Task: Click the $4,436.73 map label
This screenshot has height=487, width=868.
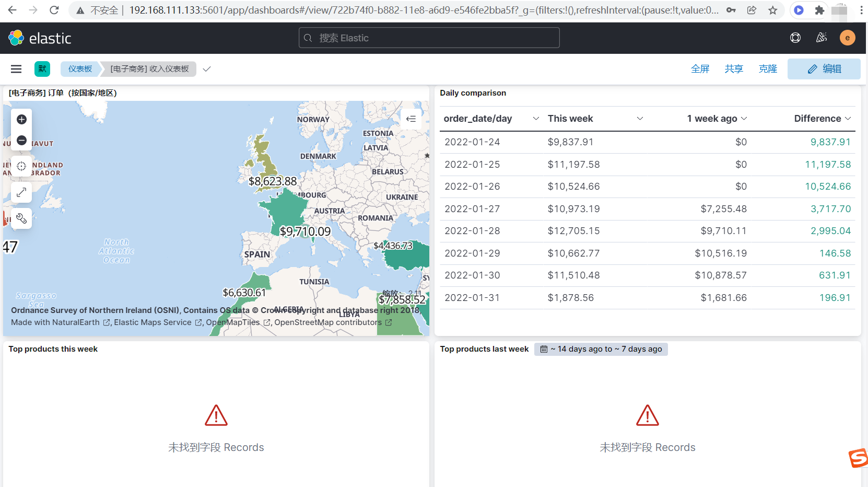Action: [x=393, y=246]
